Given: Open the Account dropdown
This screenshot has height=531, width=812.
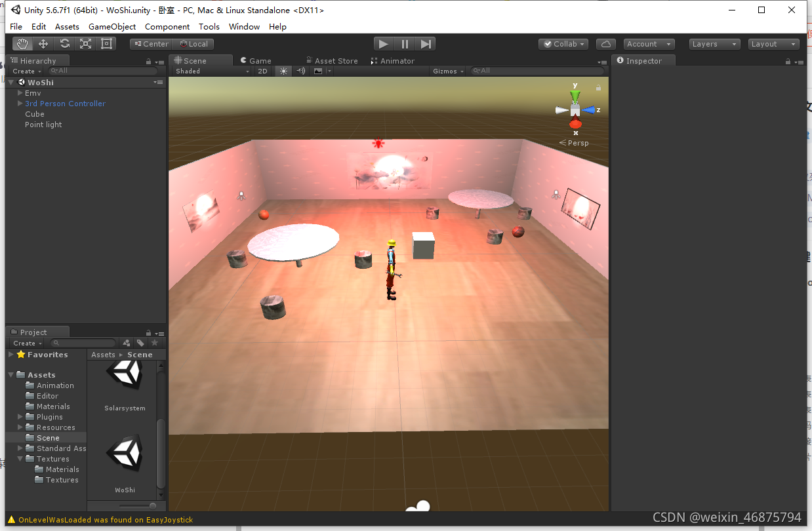Looking at the screenshot, I should coord(649,44).
